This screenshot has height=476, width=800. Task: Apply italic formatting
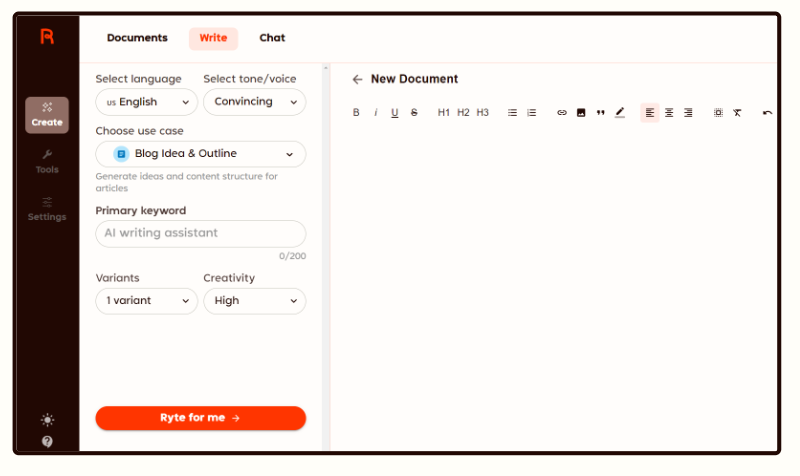click(x=376, y=113)
